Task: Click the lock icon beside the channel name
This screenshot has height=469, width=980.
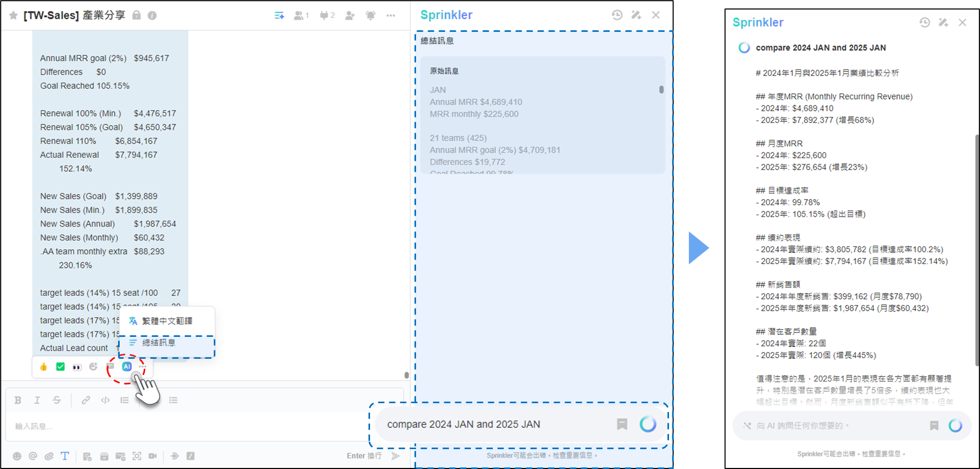Action: point(136,15)
